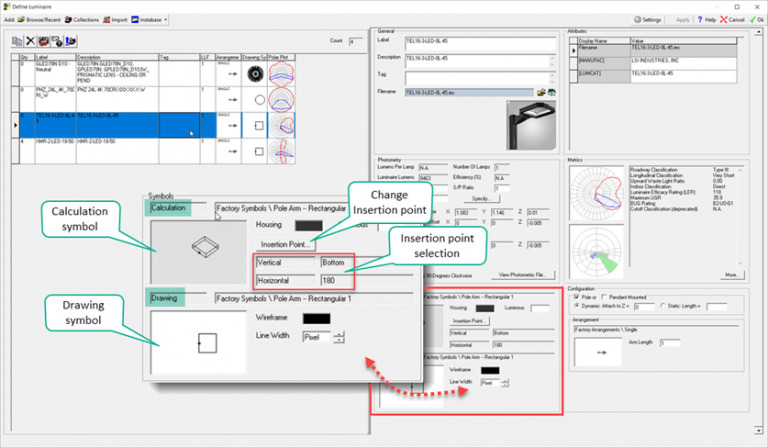Screen dimensions: 768x448
Task: Click the black Housing color swatch
Action: pyautogui.click(x=303, y=225)
